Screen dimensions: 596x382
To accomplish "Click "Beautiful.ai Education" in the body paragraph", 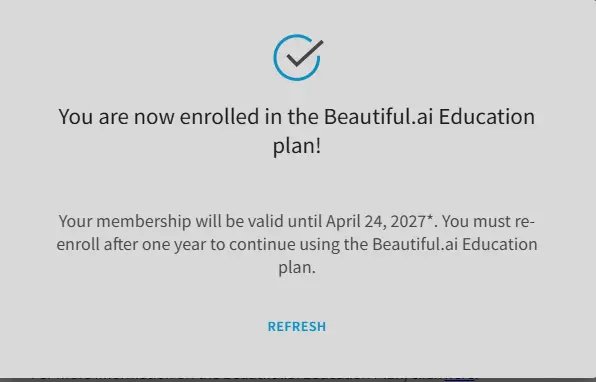I will click(x=455, y=244).
